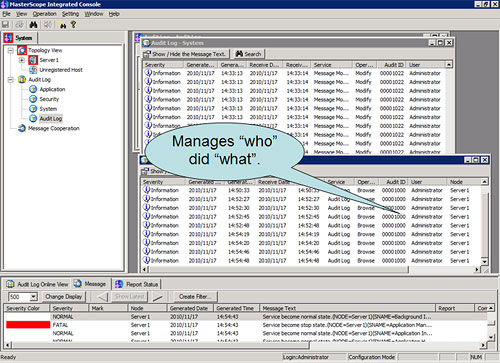500x363 pixels.
Task: Switch to the Message tab
Action: click(x=90, y=284)
